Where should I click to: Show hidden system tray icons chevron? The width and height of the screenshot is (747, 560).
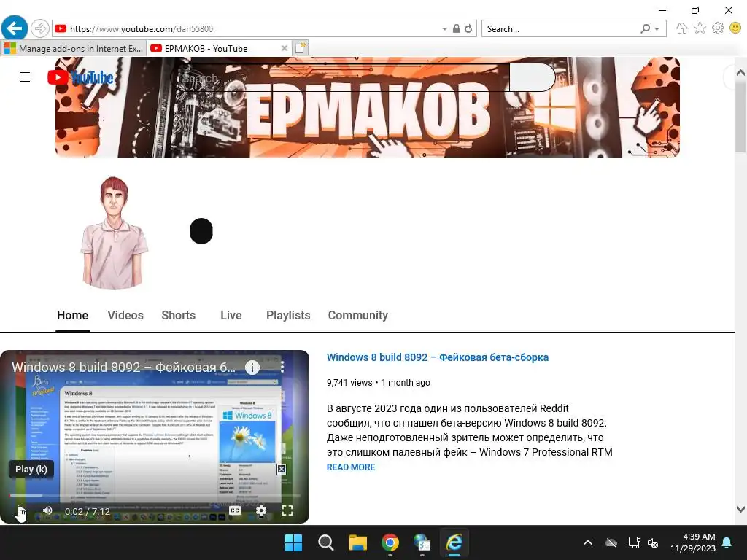tap(588, 542)
